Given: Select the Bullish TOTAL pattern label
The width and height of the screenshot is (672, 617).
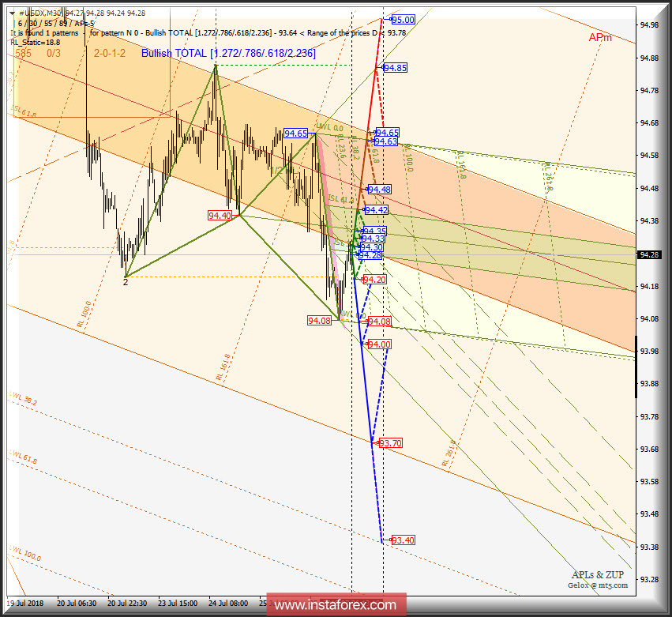Looking at the screenshot, I should click(229, 54).
